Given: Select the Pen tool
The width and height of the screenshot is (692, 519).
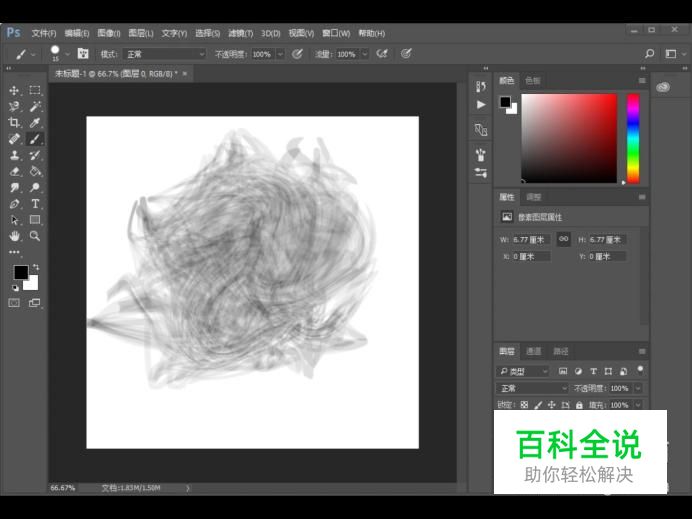Looking at the screenshot, I should 14,204.
